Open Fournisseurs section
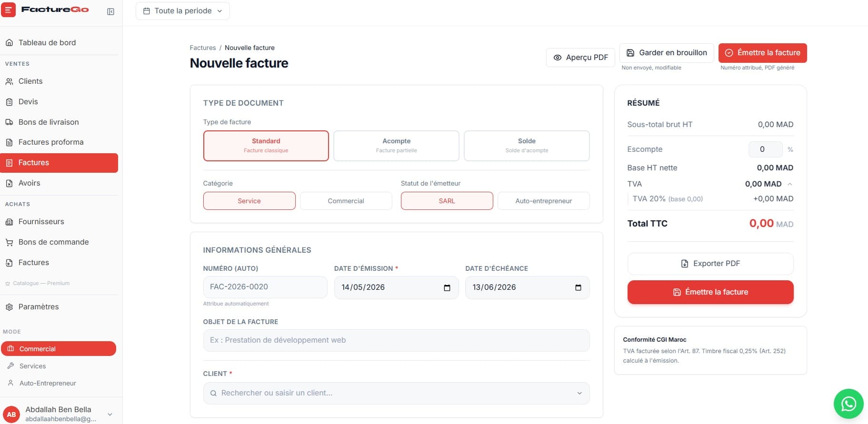868x424 pixels. (59, 222)
